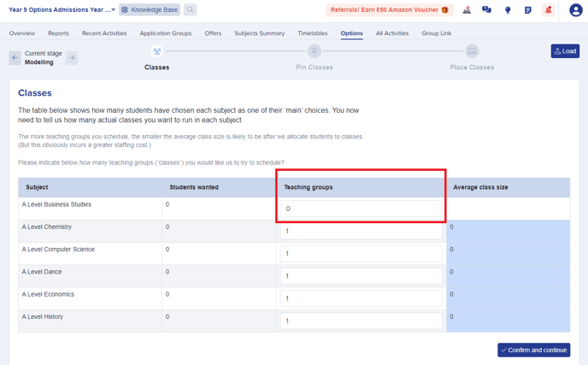This screenshot has width=588, height=365.
Task: Open the user profile avatar
Action: click(x=576, y=10)
